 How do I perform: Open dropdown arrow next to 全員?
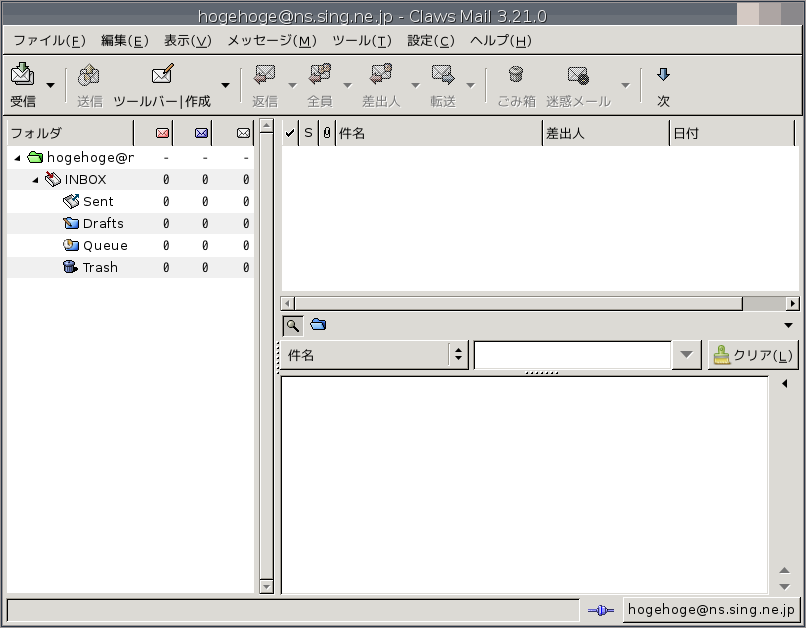point(347,85)
